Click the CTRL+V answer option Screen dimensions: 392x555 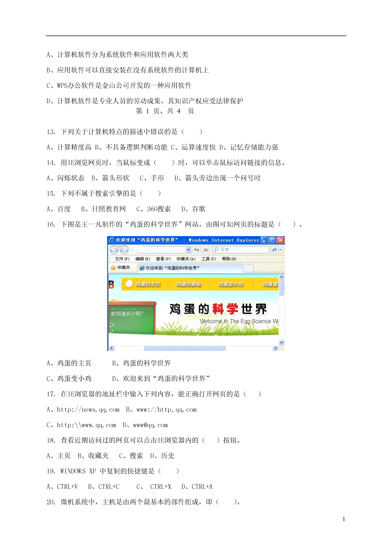62,486
